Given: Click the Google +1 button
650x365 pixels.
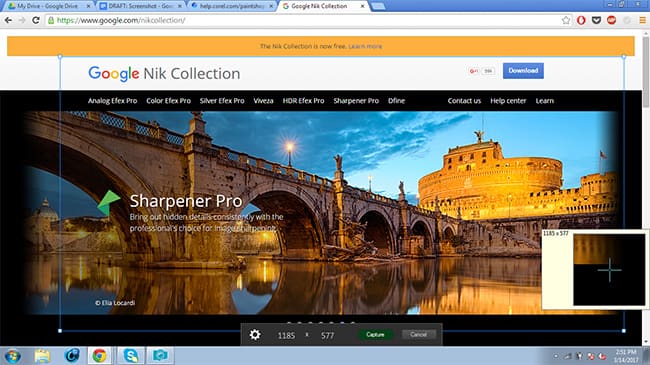Looking at the screenshot, I should [x=473, y=71].
